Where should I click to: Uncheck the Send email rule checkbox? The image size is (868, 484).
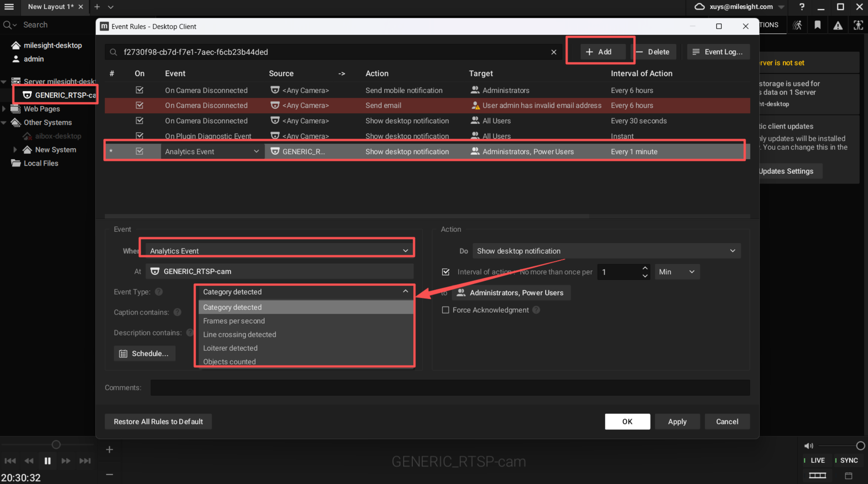[139, 105]
